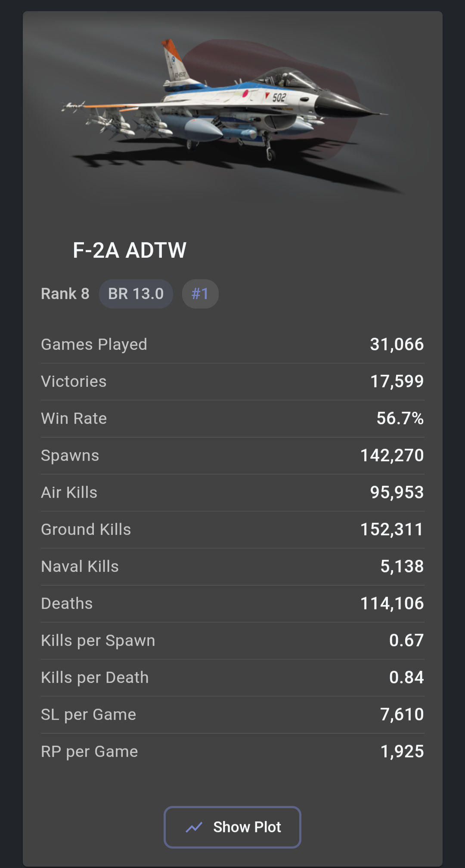Click the Kills per Death value 0.84
Image resolution: width=465 pixels, height=868 pixels.
406,677
